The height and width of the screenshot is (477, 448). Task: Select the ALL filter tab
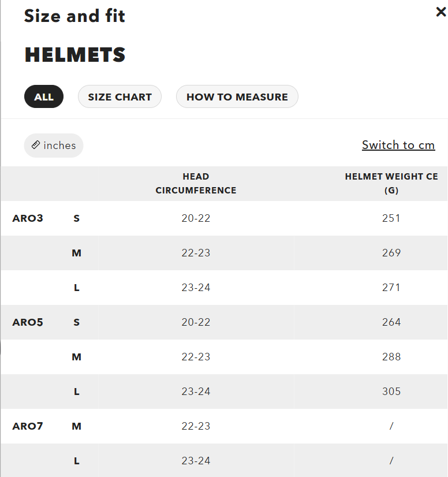[44, 96]
